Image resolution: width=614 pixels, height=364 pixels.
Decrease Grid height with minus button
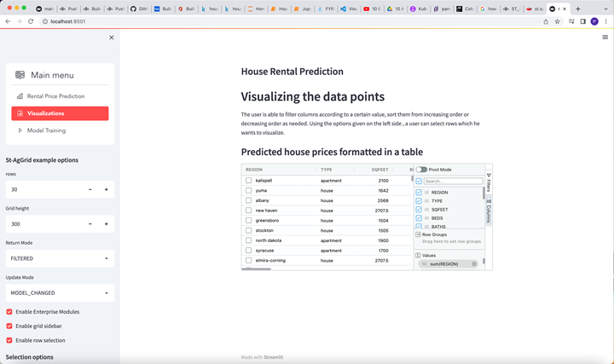(x=90, y=224)
